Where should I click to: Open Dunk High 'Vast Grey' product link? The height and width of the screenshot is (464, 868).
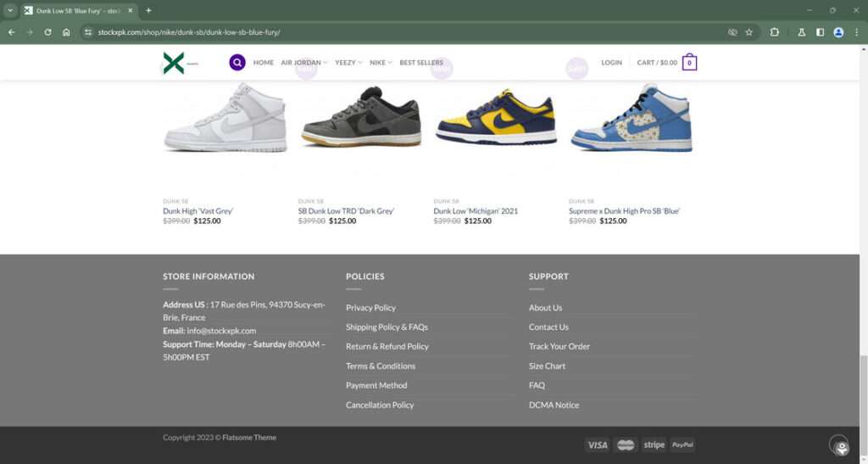coord(198,211)
